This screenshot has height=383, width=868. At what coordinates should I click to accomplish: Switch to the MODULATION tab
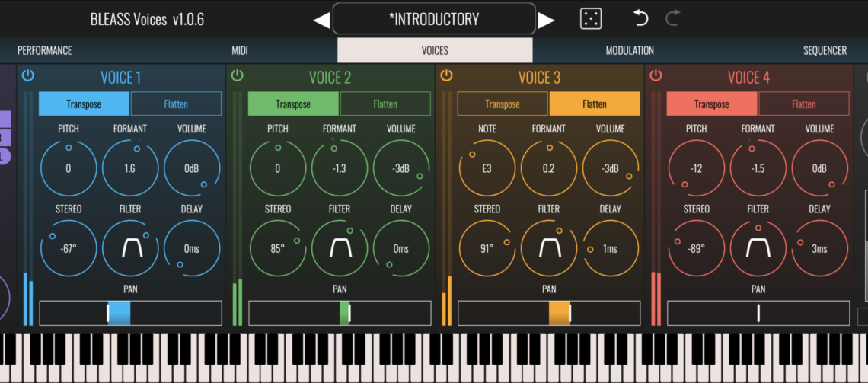pos(630,50)
